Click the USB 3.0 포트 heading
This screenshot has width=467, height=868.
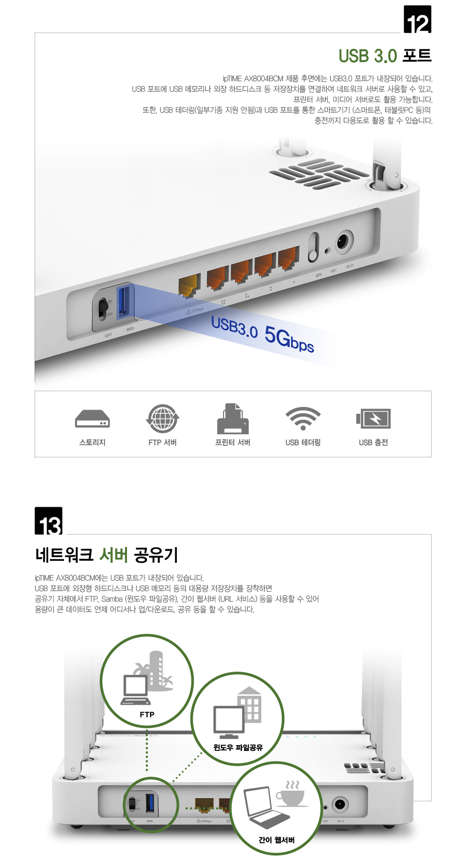coord(385,56)
